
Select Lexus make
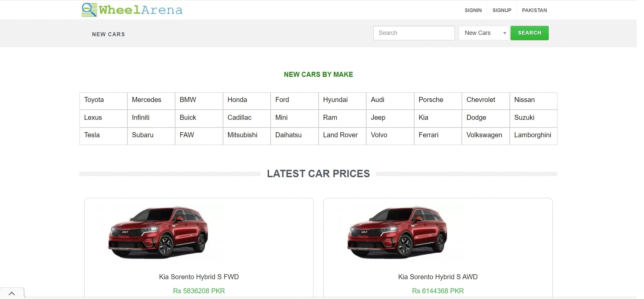click(93, 117)
